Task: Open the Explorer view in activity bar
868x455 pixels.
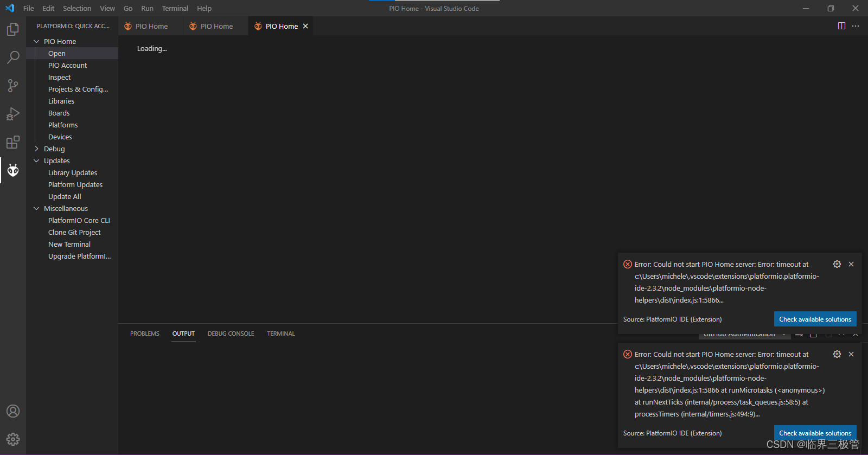Action: click(13, 29)
